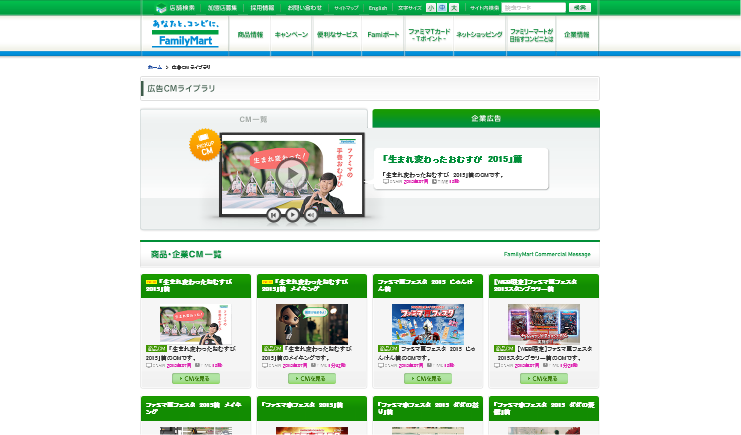This screenshot has width=741, height=435.
Task: Click CMを見る in the スタンプラリー篇 card
Action: pos(544,379)
